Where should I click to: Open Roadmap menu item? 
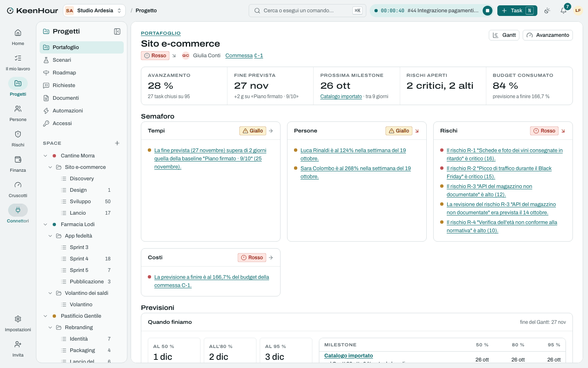pyautogui.click(x=82, y=73)
